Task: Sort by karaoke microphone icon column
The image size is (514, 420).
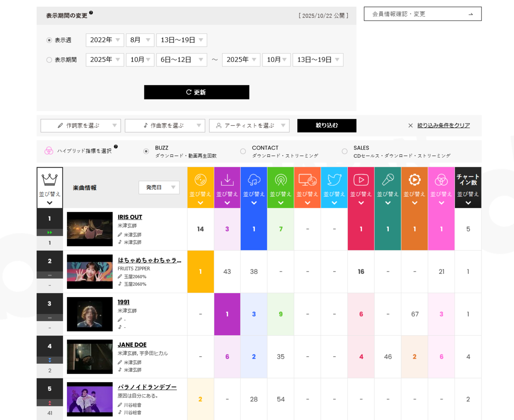Action: (388, 188)
